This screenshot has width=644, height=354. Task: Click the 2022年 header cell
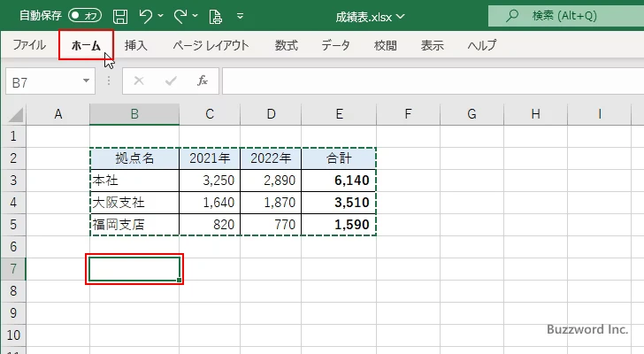[271, 158]
